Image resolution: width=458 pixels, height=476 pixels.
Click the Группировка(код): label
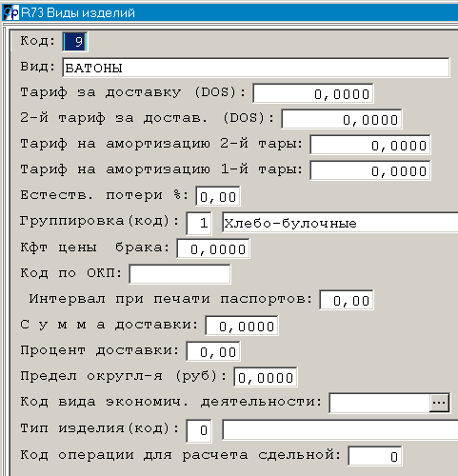[100, 221]
